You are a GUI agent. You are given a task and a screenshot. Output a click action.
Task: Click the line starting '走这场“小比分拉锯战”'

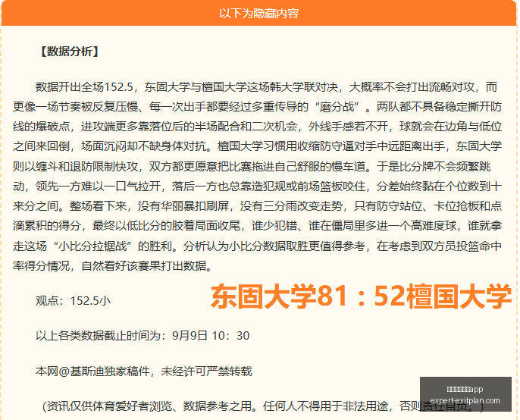pyautogui.click(x=258, y=246)
